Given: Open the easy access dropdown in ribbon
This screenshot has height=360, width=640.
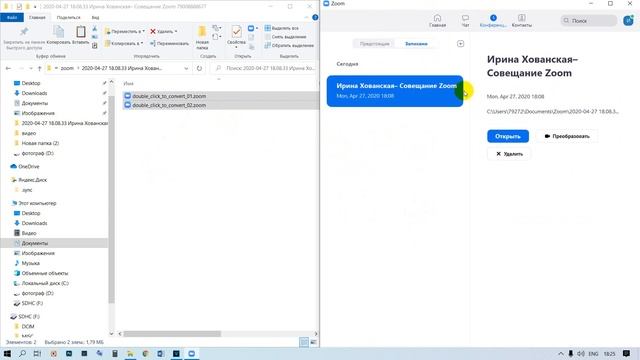Looking at the screenshot, I should click(217, 37).
